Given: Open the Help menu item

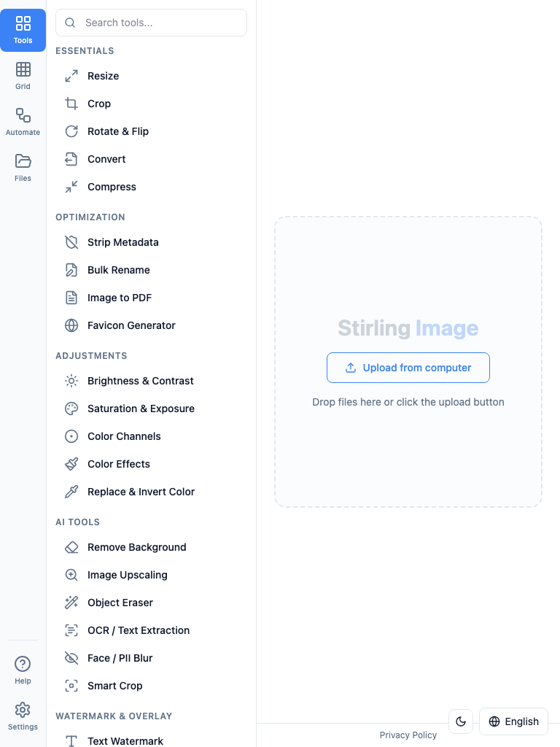Looking at the screenshot, I should 23,670.
